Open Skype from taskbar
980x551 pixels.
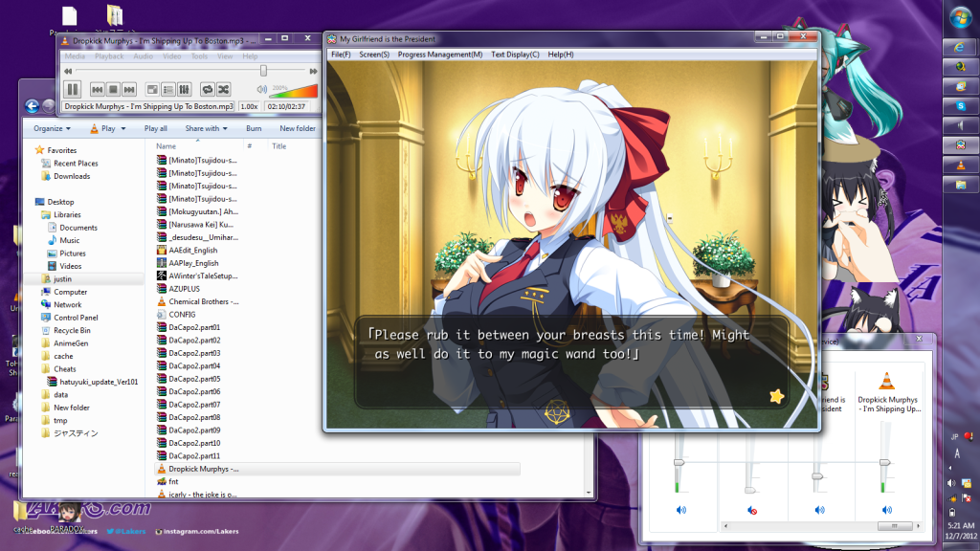[961, 106]
